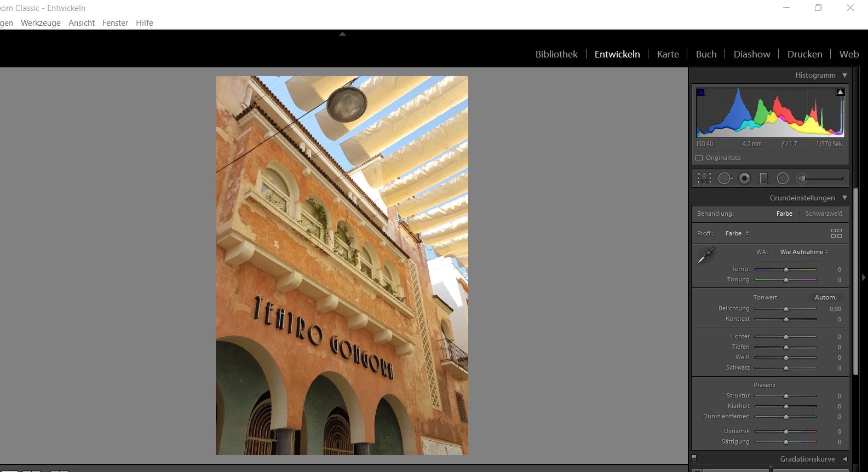Screen dimensions: 868x472
Task: Open the Hilfe menu
Action: point(145,23)
